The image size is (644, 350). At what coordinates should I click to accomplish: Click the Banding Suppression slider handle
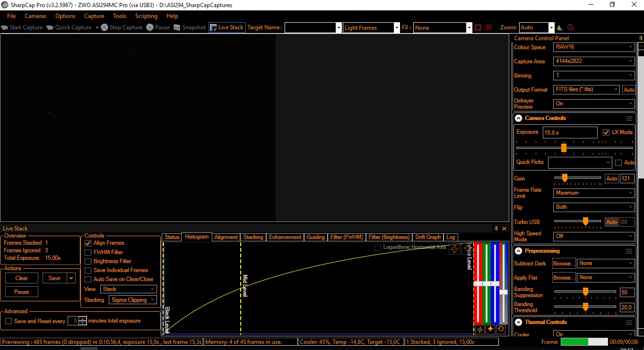click(x=585, y=292)
